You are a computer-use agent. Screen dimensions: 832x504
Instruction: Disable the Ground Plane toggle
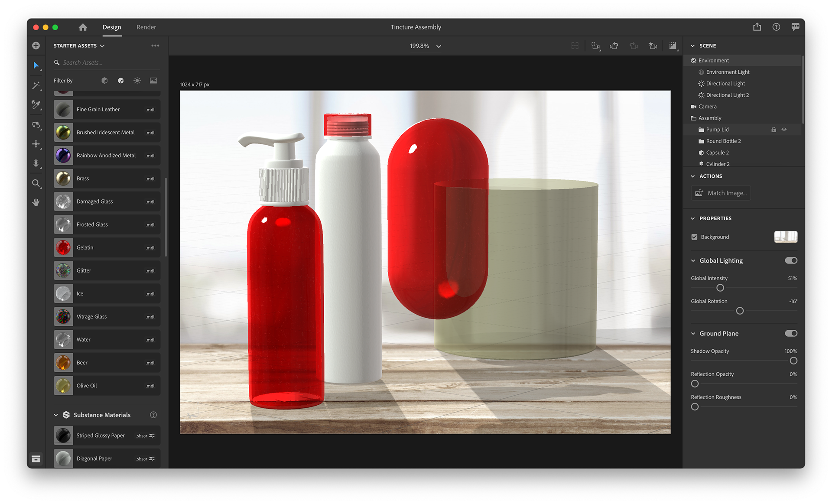coord(791,333)
